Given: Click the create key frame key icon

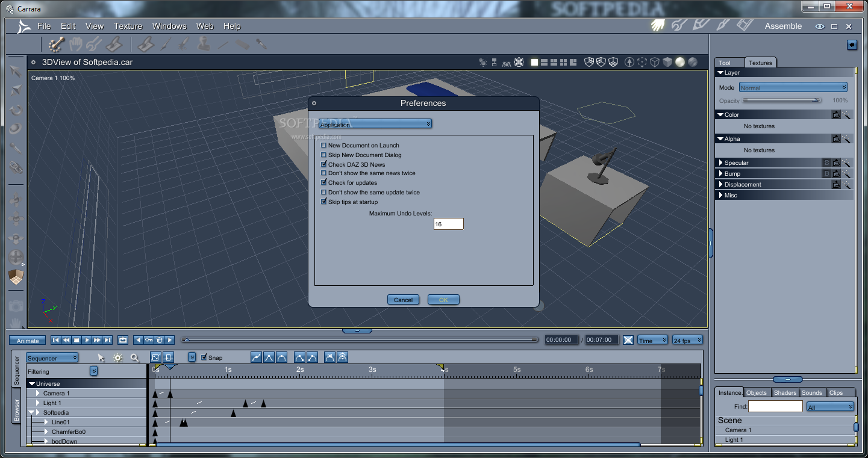Looking at the screenshot, I should click(x=149, y=340).
